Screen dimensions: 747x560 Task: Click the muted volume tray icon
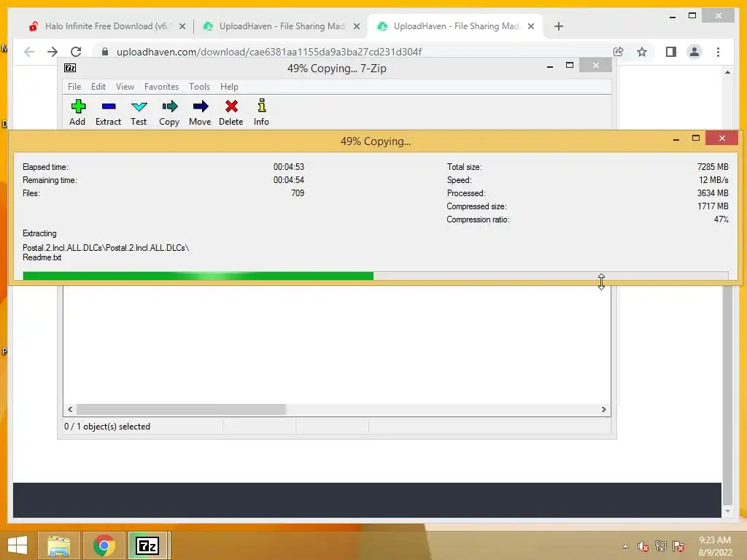(x=643, y=546)
